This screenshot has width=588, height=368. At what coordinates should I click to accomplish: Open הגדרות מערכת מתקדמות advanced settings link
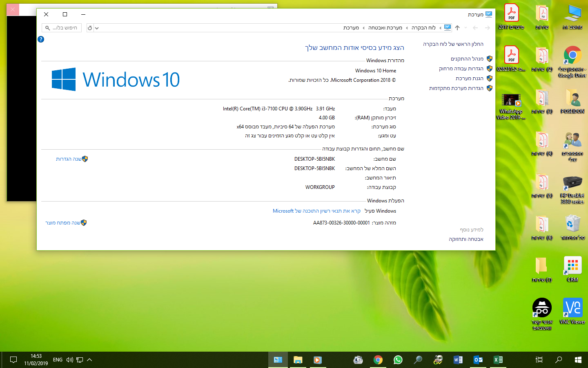point(456,88)
